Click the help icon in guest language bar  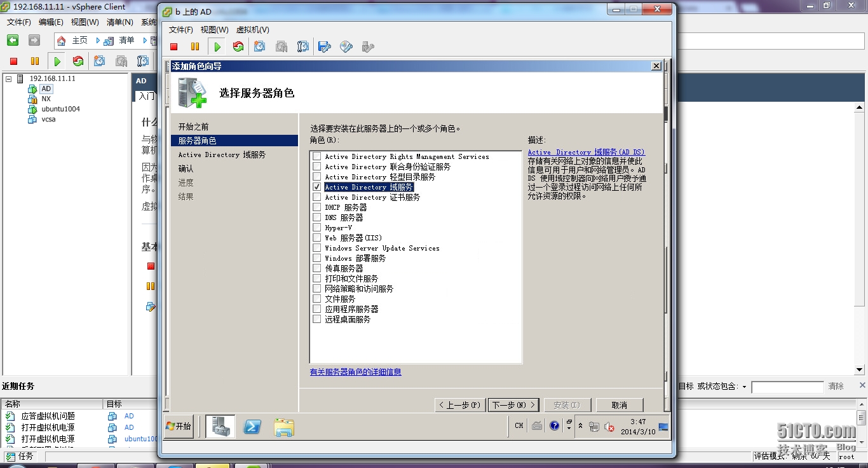(554, 425)
